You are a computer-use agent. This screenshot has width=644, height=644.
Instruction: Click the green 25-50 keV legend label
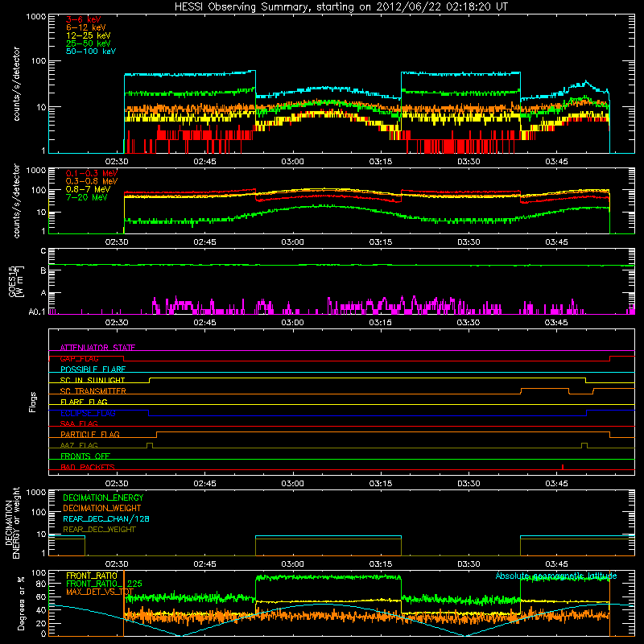click(89, 43)
